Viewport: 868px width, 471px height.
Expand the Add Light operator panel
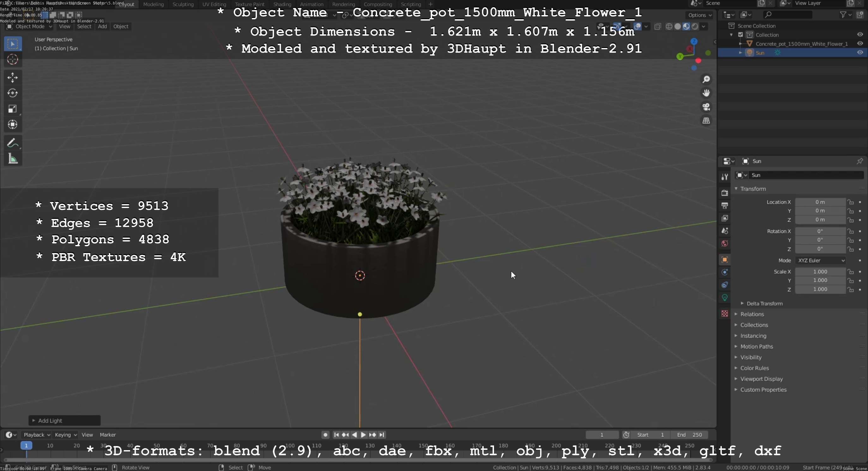(64, 420)
